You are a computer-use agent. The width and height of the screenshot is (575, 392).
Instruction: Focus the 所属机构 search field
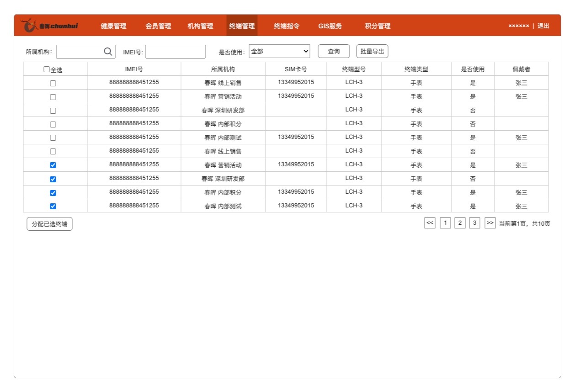click(x=85, y=52)
